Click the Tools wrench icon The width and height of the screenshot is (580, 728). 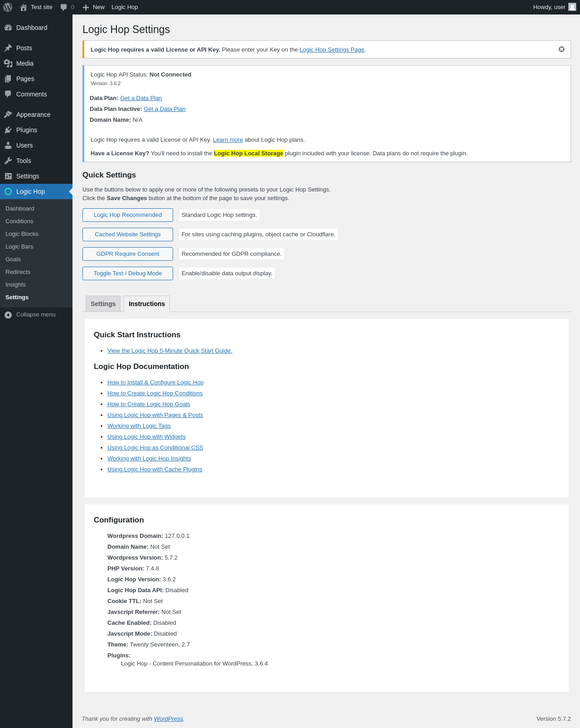[8, 161]
